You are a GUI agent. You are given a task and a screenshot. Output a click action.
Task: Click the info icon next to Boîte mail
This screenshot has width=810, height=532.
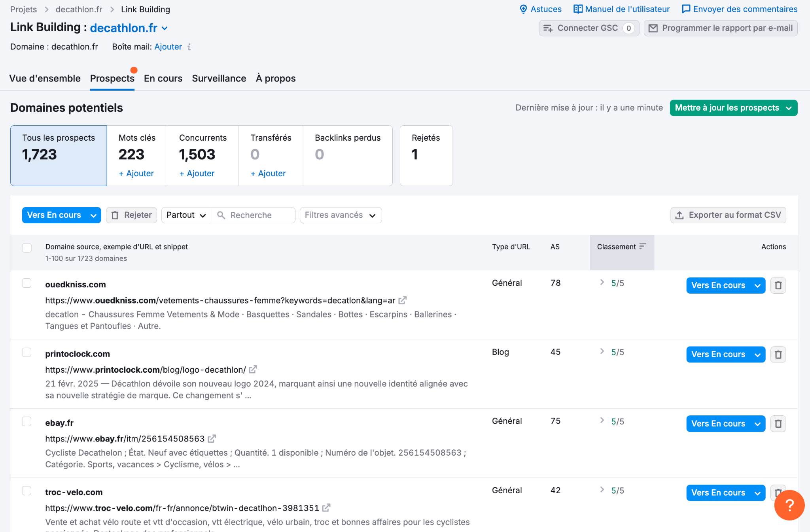click(189, 47)
